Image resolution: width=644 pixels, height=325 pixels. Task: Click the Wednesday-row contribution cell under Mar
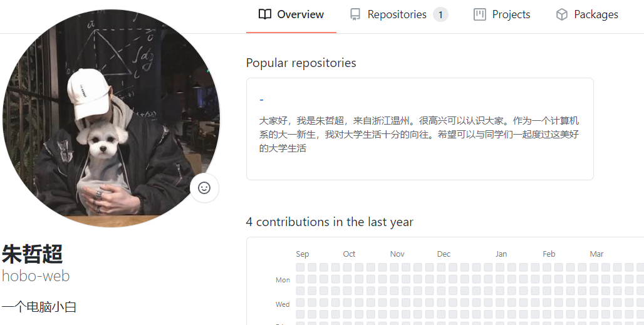(594, 303)
